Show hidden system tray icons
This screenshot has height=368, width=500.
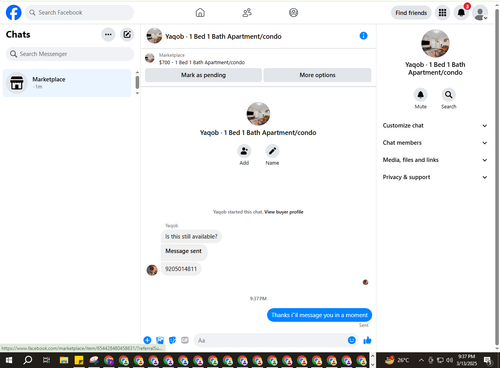[x=421, y=360]
